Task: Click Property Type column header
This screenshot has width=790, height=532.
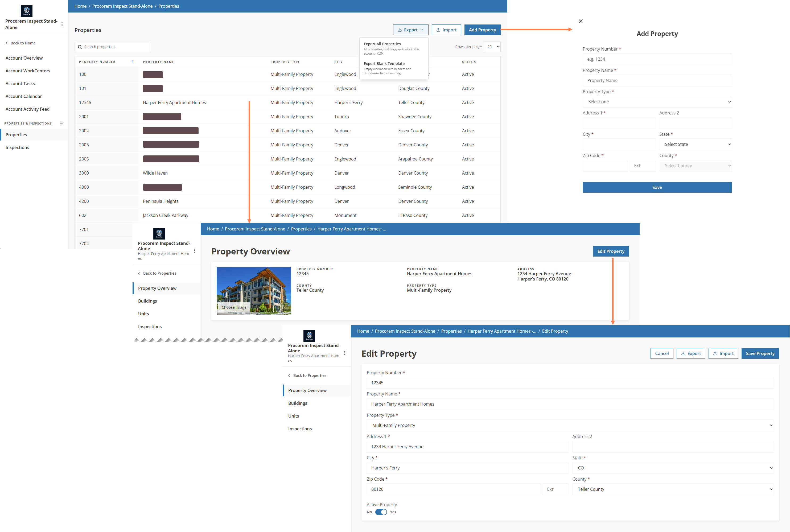Action: click(x=285, y=62)
